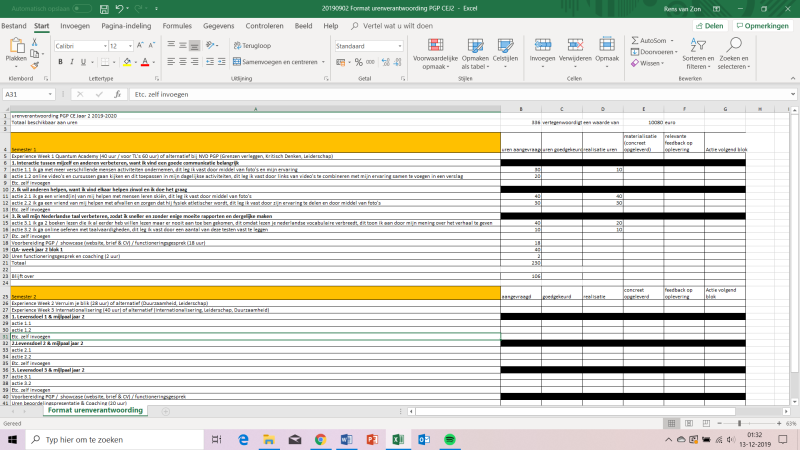Open the Standaard number format dropdown
Viewport: 800px width, 450px height.
(399, 46)
